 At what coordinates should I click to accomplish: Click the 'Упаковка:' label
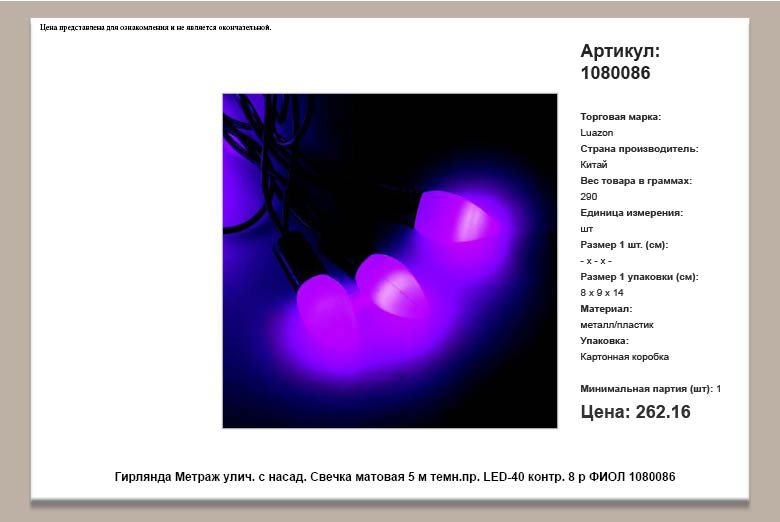pos(604,341)
